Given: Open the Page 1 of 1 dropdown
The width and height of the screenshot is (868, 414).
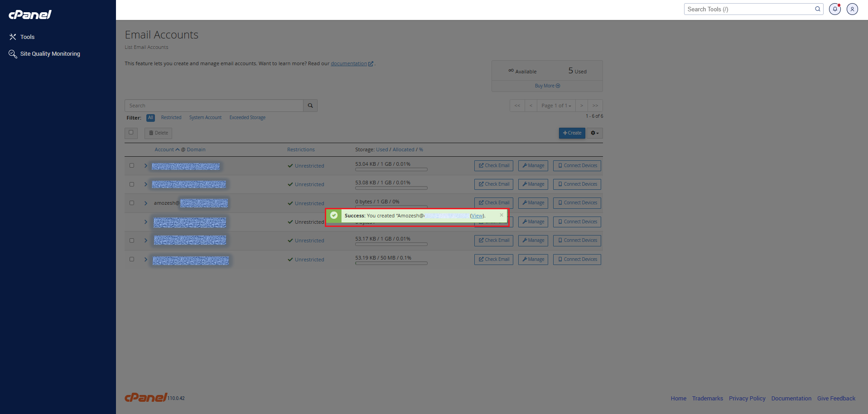Looking at the screenshot, I should (x=556, y=106).
